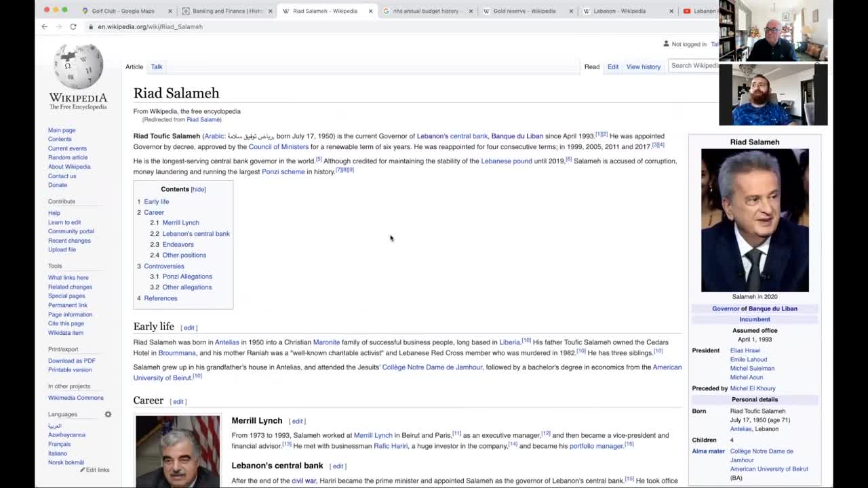Jump to Merrill Lynch contents entry
Screen dimensions: 868x488
click(180, 222)
